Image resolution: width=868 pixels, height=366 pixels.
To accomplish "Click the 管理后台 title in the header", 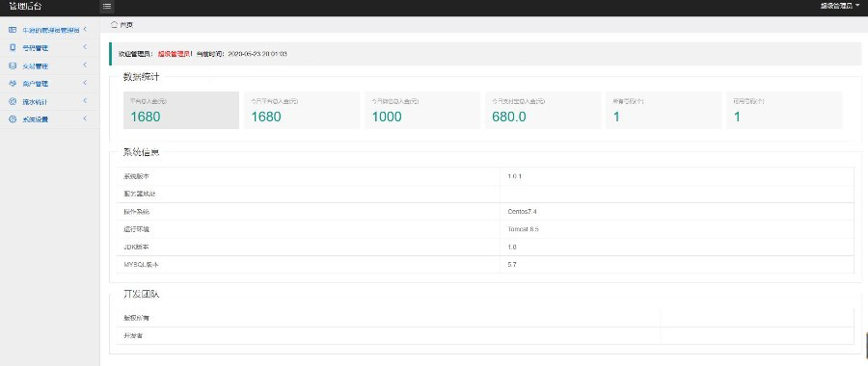I will 25,7.
